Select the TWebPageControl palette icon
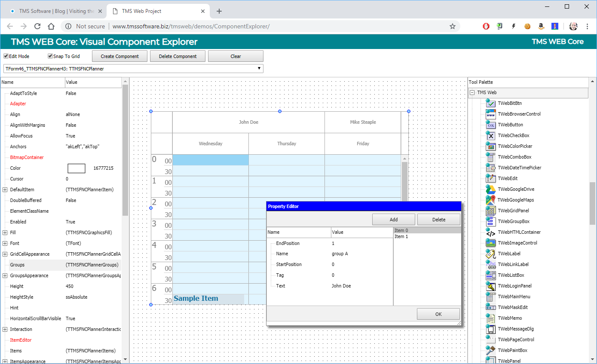The image size is (597, 364). pos(490,340)
